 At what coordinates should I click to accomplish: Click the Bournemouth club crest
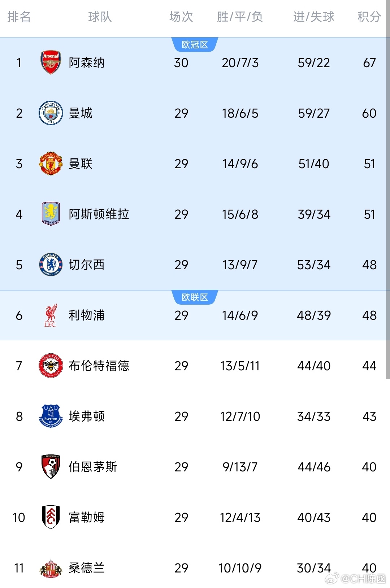click(51, 467)
